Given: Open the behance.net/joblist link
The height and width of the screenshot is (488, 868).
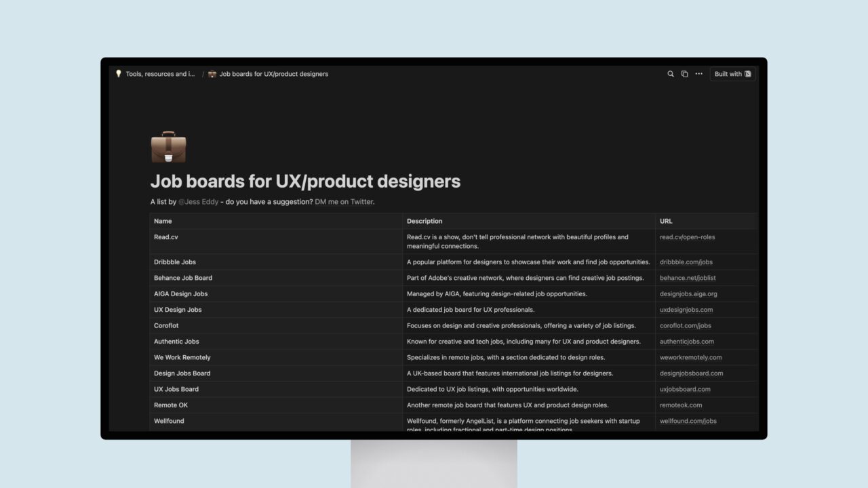Looking at the screenshot, I should coord(688,278).
